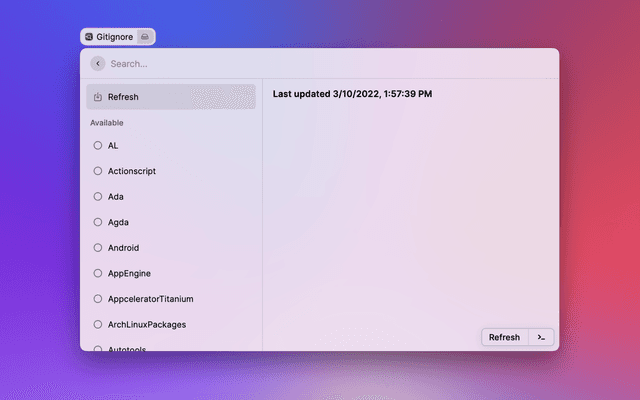The width and height of the screenshot is (640, 400).
Task: Click the Last updated timestamp text
Action: [352, 94]
